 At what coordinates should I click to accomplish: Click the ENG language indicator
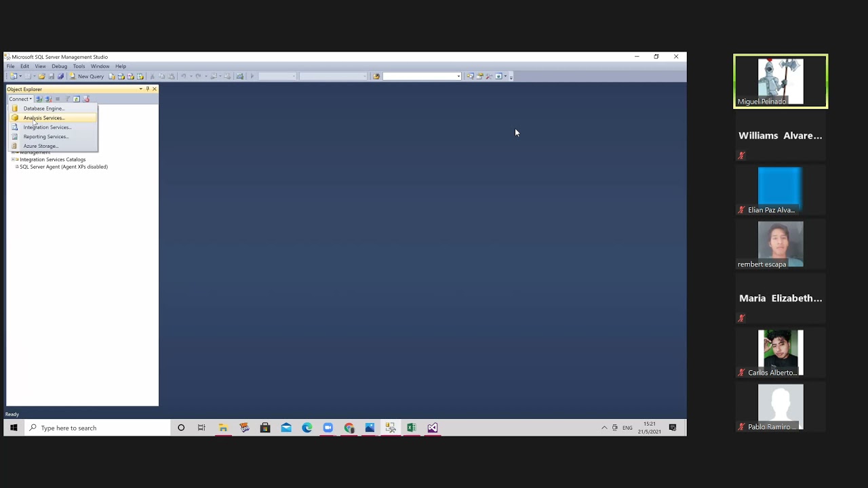[627, 428]
